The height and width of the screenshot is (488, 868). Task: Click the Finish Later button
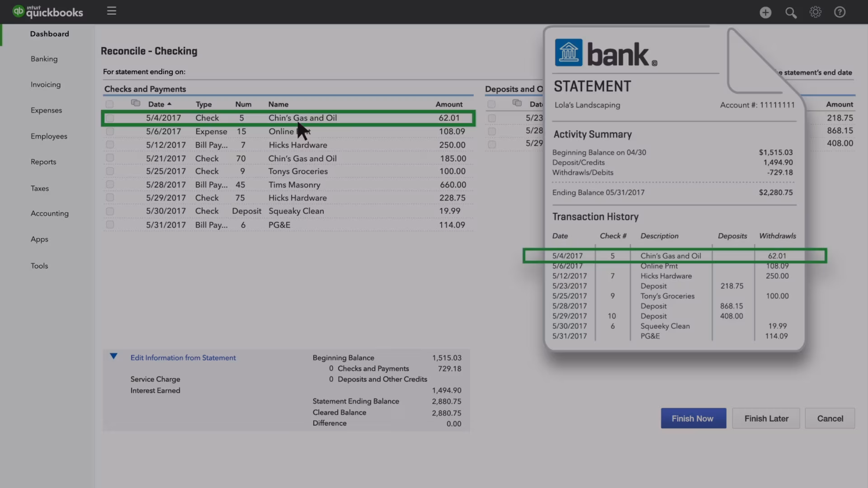tap(766, 418)
